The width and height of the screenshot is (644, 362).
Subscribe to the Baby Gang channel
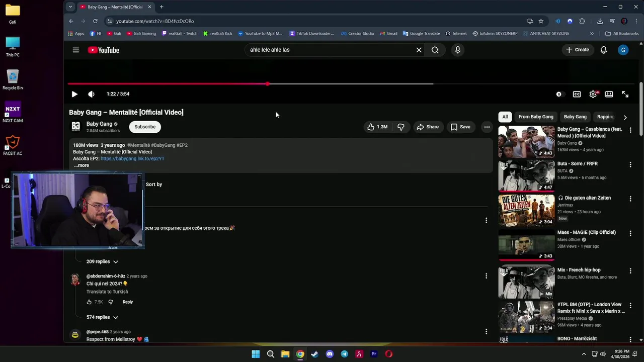[145, 127]
